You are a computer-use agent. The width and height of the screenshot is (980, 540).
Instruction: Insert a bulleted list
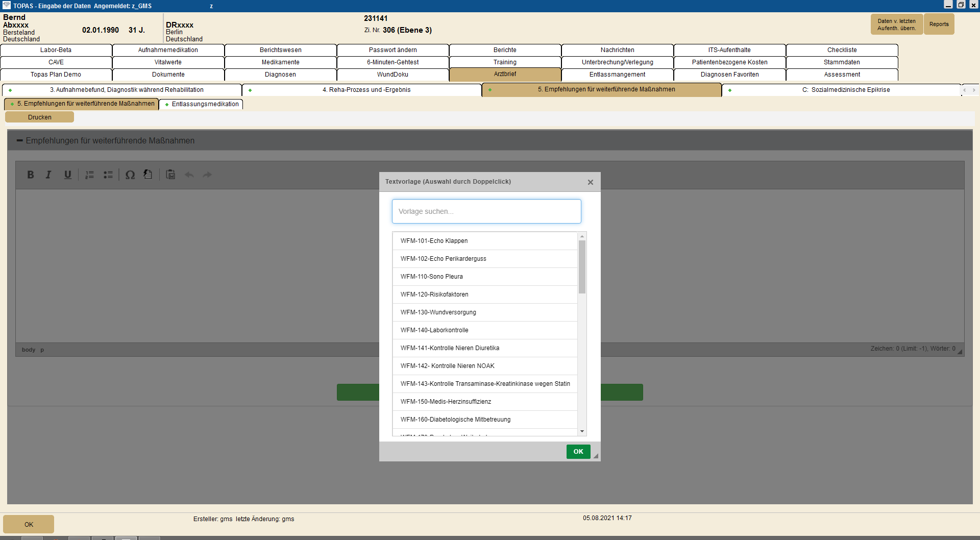point(108,175)
